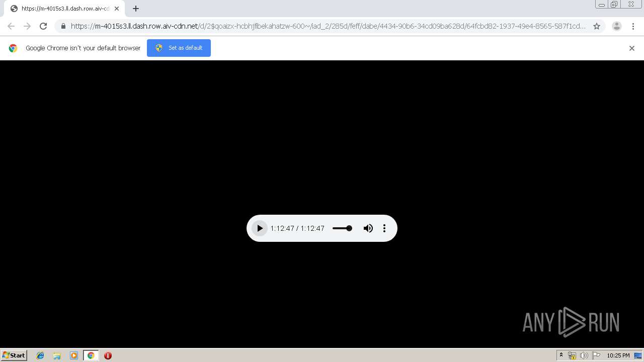Click the 10:25 PM clock
Screen dimensions: 644x362
pyautogui.click(x=618, y=355)
